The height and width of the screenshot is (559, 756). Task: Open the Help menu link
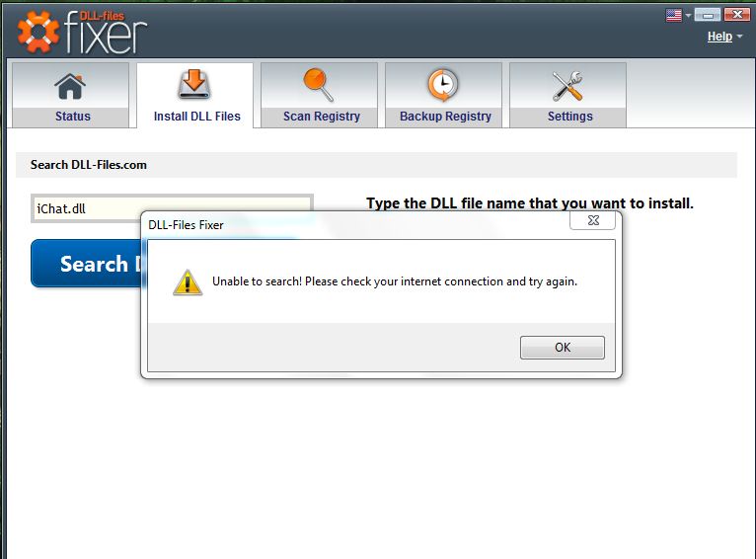pos(719,37)
